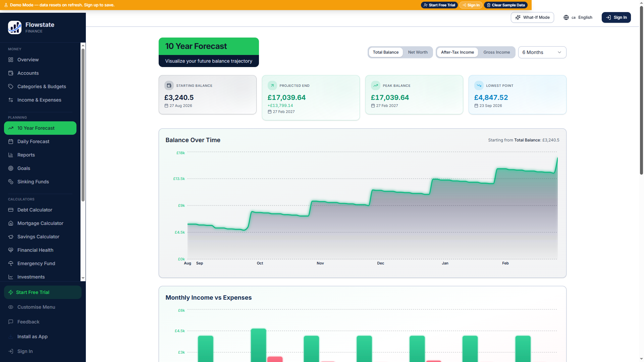644x362 pixels.
Task: Click the Projected End arrow icon
Action: pos(272,85)
